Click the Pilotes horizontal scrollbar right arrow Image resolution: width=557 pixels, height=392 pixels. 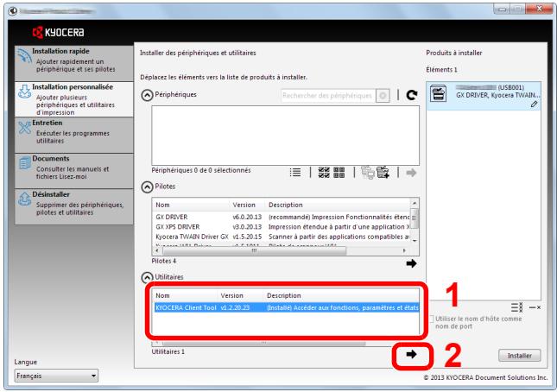(x=405, y=250)
